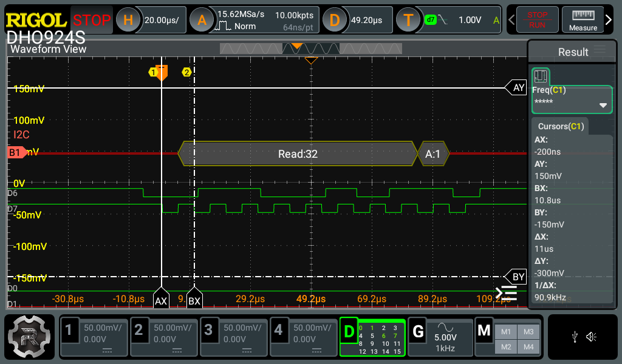622x364 pixels.
Task: Click the Result panel header
Action: click(x=572, y=52)
